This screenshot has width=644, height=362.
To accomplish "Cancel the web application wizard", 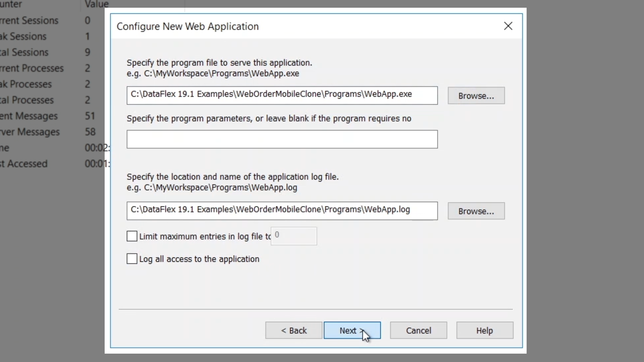I will pos(418,330).
